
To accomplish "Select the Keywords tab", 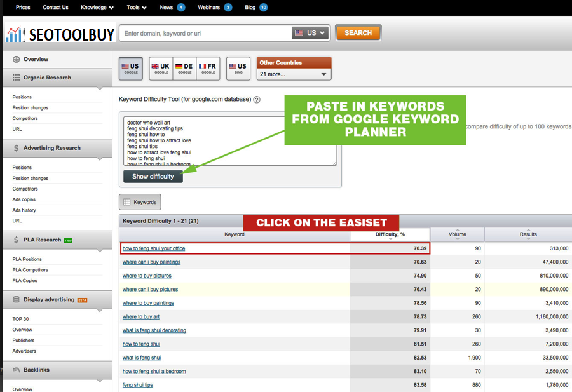I will pos(140,202).
